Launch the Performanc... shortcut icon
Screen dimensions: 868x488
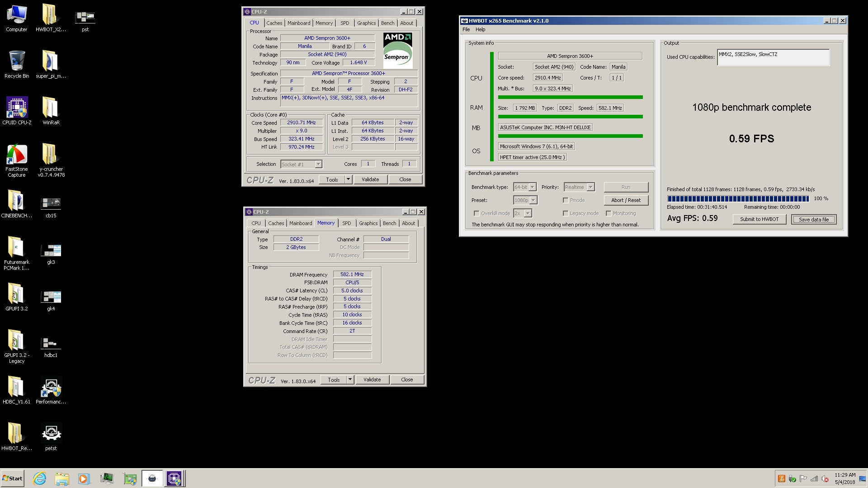click(x=51, y=390)
